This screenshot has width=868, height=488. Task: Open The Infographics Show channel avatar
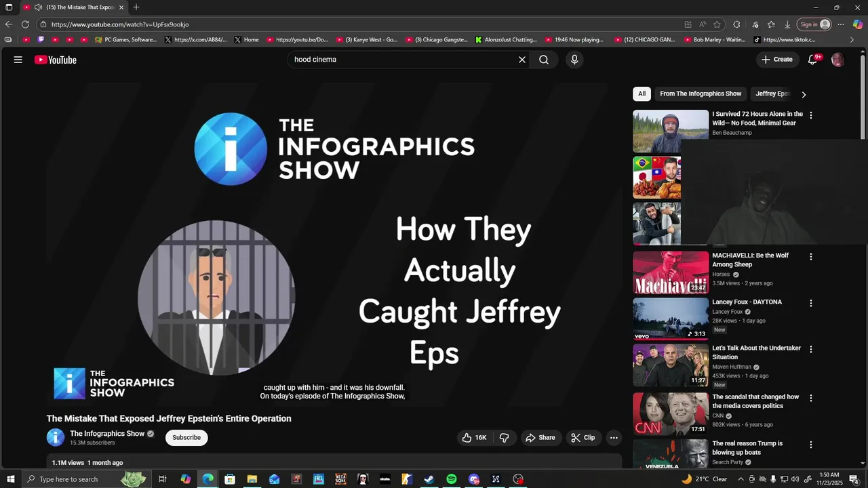(x=56, y=438)
